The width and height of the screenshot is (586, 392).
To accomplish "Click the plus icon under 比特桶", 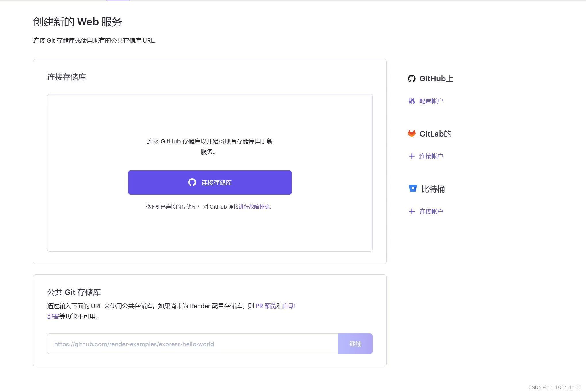I will [412, 211].
